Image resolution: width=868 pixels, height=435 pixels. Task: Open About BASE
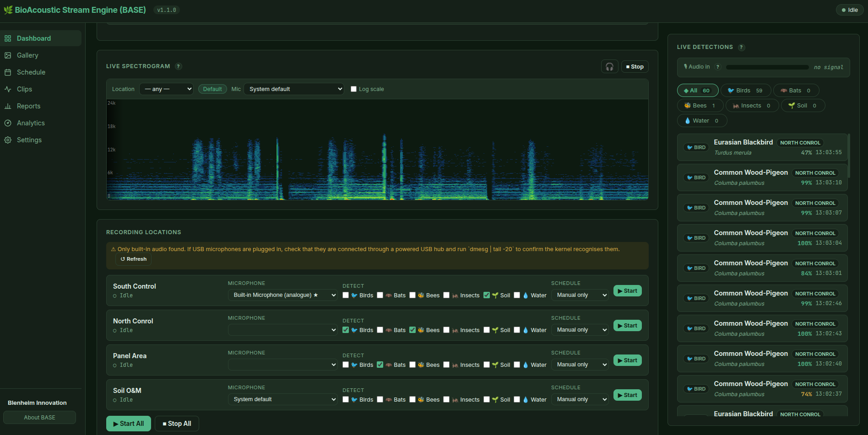(39, 418)
